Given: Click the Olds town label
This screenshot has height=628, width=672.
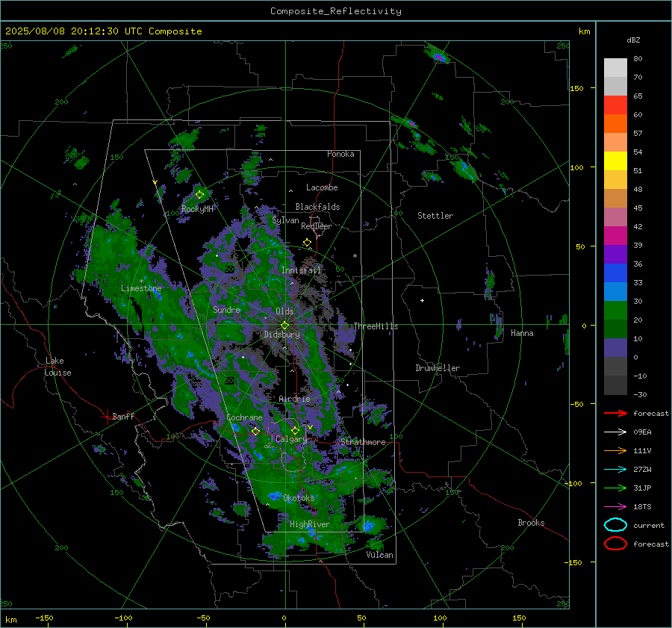Looking at the screenshot, I should (284, 311).
